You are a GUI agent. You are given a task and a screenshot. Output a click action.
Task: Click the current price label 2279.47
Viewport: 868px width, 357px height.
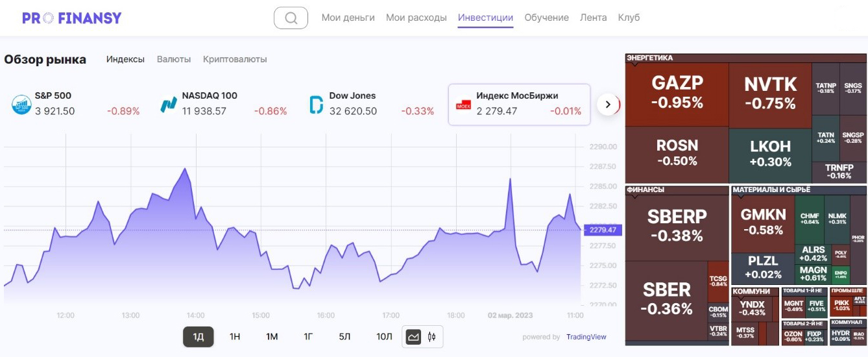tap(603, 230)
